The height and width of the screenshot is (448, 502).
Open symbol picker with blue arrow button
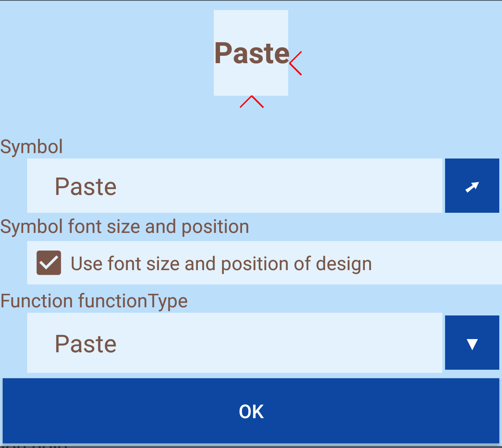click(x=472, y=186)
